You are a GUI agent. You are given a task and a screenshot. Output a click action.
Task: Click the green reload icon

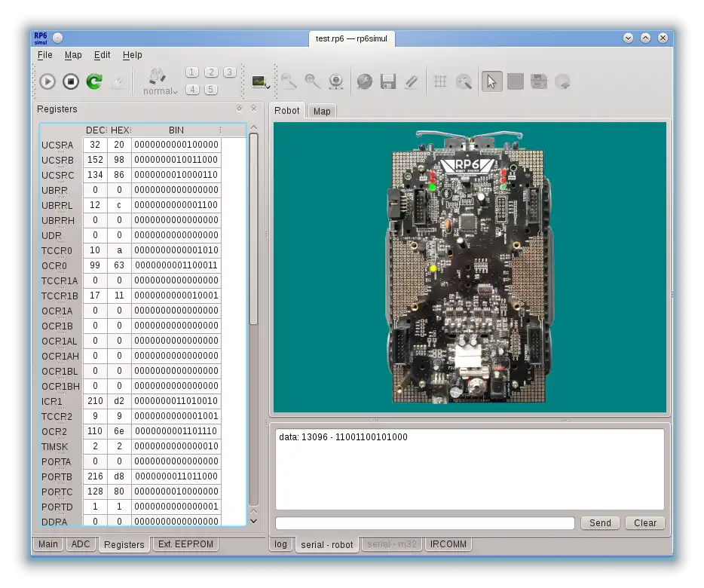(x=94, y=81)
